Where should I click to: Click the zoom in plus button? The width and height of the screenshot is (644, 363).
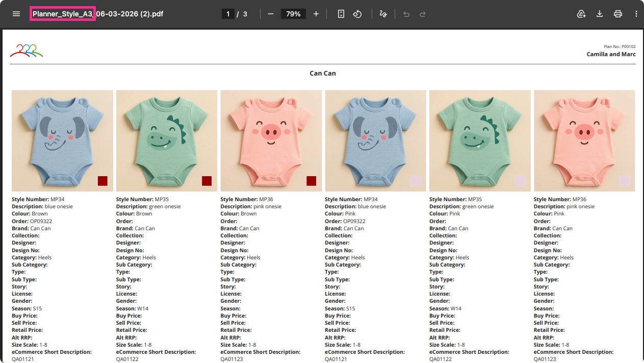[316, 14]
